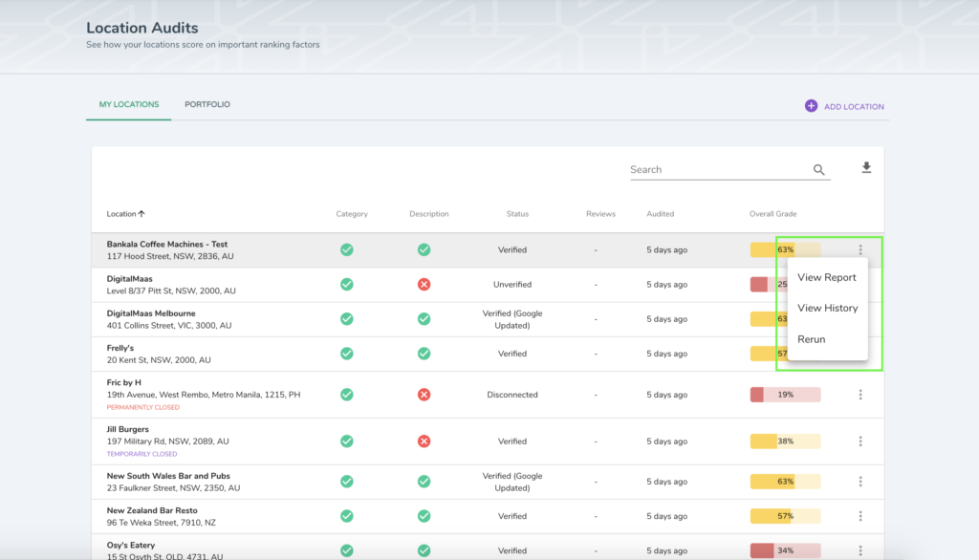Click the DigitalMaas Melbourne category check icon
This screenshot has height=560, width=979.
[346, 319]
